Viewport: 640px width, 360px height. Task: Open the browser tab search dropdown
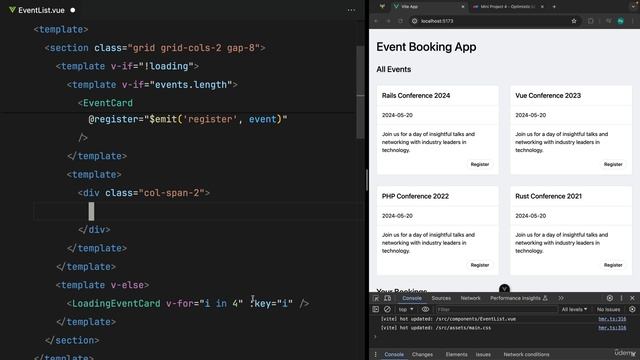[634, 7]
